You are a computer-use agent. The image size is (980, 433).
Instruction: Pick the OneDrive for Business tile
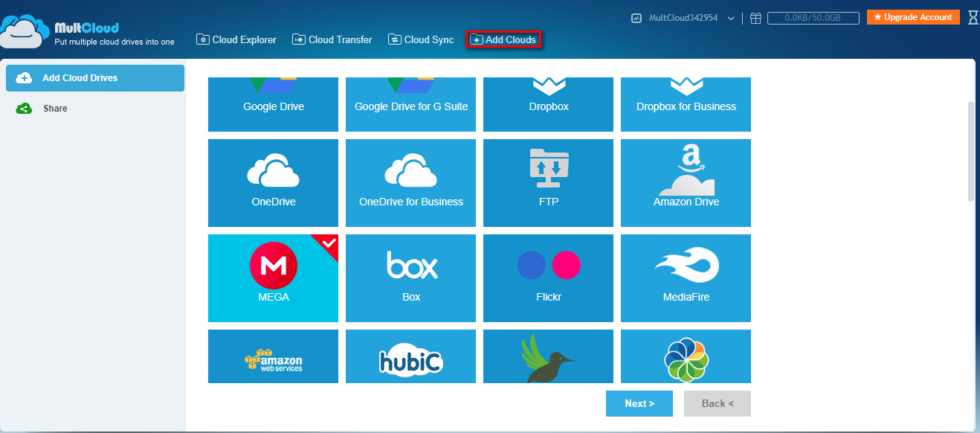tap(410, 183)
